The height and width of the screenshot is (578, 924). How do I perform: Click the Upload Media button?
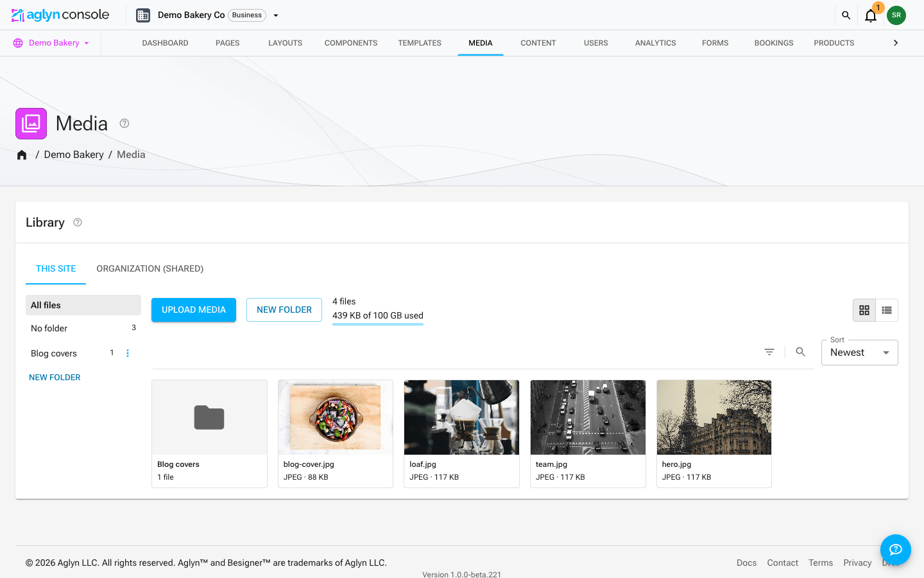[x=194, y=310]
